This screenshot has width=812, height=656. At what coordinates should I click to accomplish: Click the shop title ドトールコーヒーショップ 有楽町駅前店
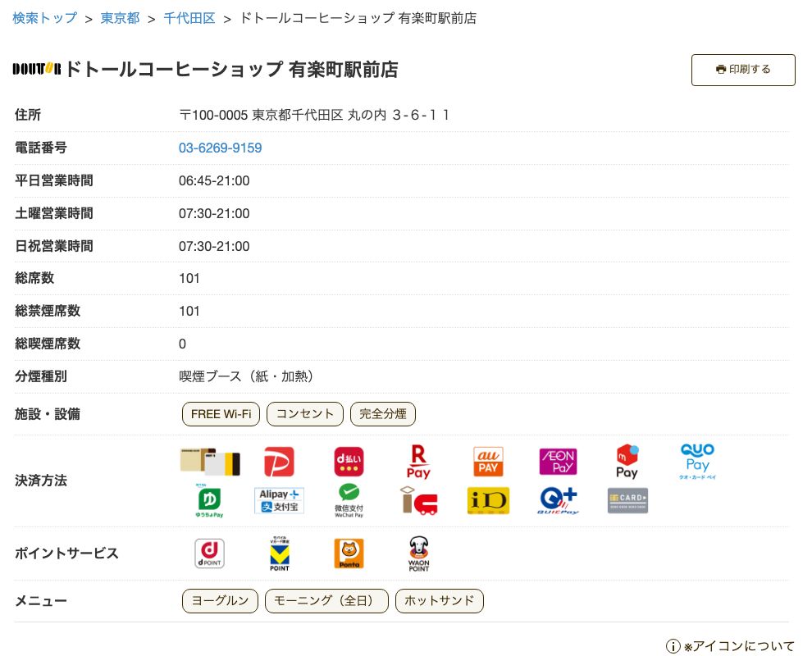(x=232, y=70)
